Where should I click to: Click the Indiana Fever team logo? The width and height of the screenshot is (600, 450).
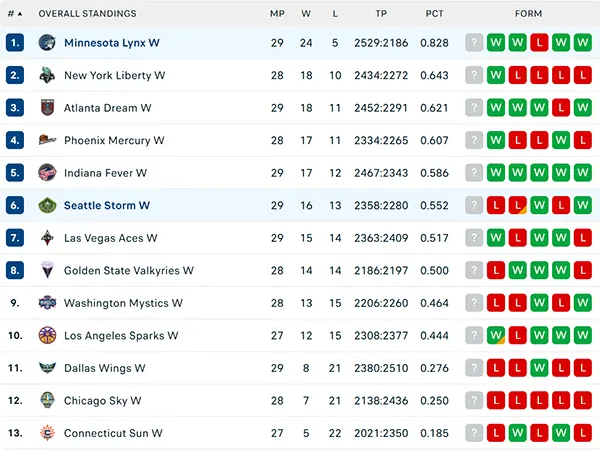tap(47, 173)
